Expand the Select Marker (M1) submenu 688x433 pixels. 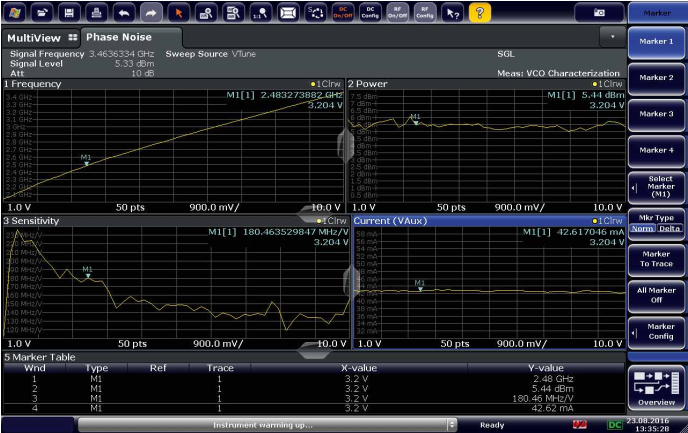[657, 186]
